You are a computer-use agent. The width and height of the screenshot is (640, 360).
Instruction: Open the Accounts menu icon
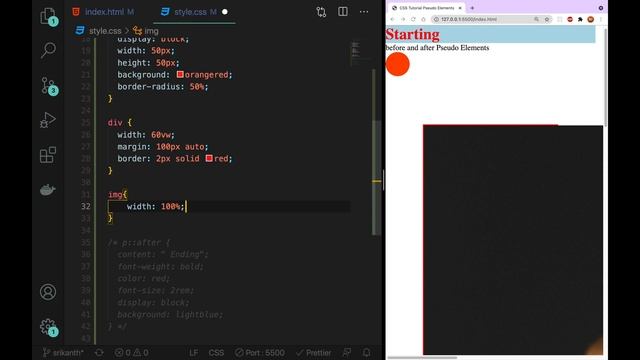click(48, 292)
